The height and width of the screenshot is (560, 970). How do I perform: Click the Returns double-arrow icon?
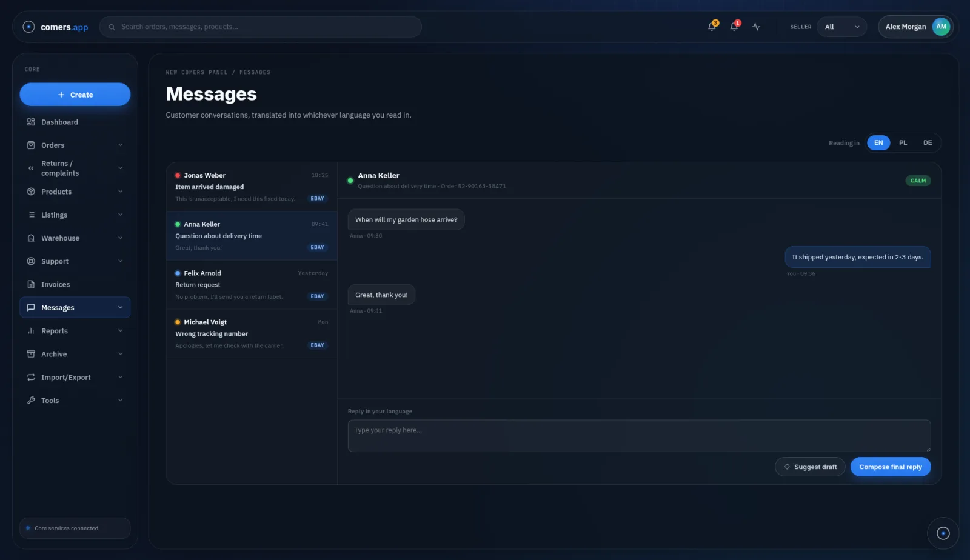[x=31, y=168]
